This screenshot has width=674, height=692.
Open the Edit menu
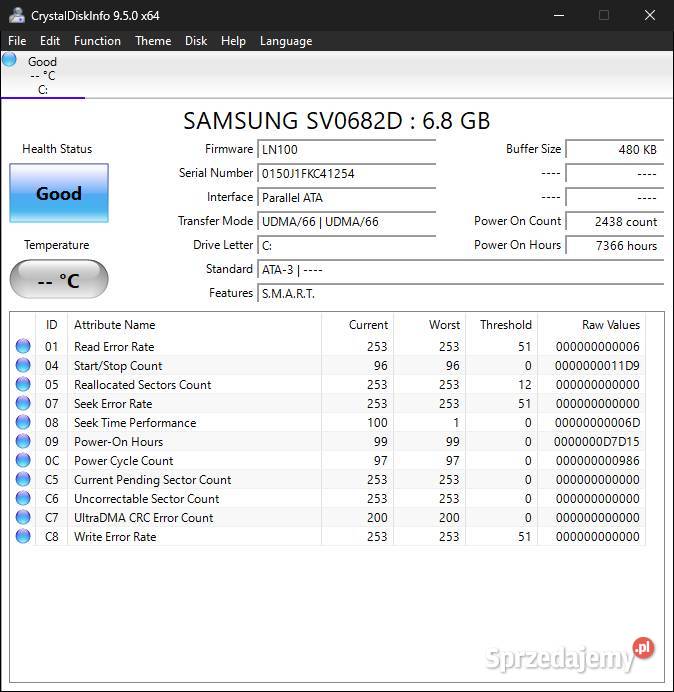(50, 41)
